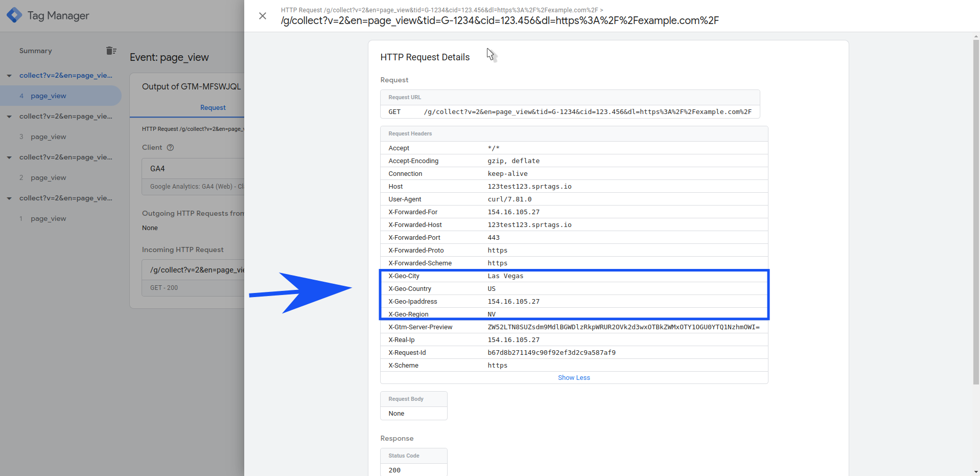Collapse the third collect?v=2 event group
Screen dimensions: 980x476
pyautogui.click(x=8, y=157)
